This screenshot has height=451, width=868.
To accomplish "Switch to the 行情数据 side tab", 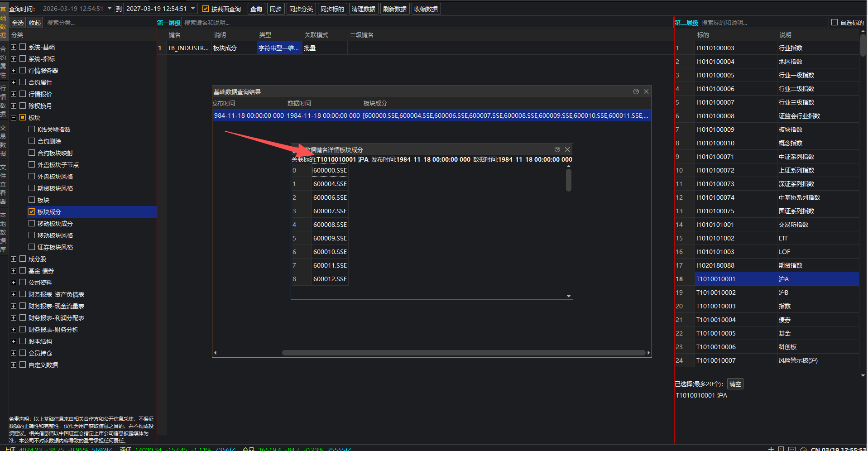I will coord(3,101).
